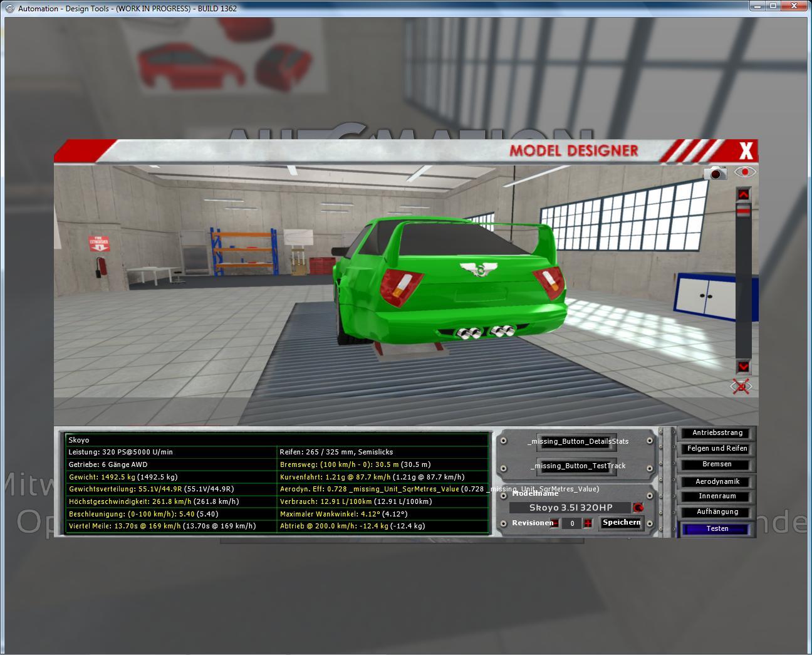Click the Skoyo 3.5l 320HP name field
The height and width of the screenshot is (655, 812).
pos(570,508)
